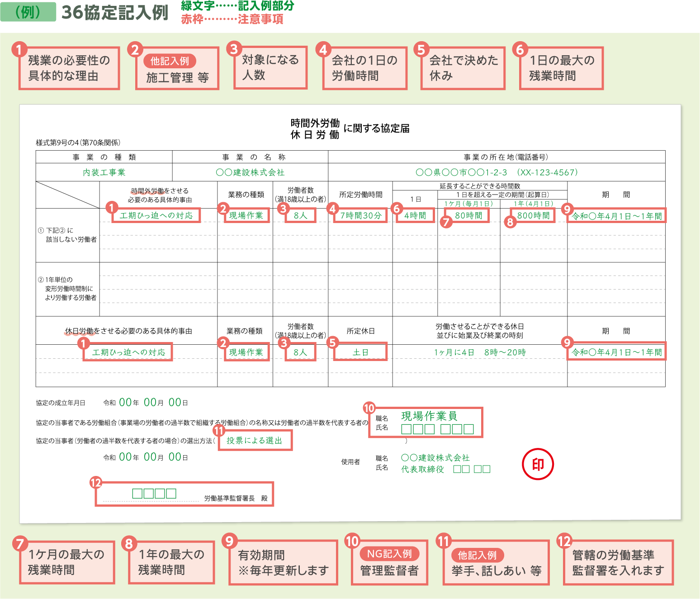Select the title 代表取締役
This screenshot has height=599, width=700.
(x=422, y=469)
